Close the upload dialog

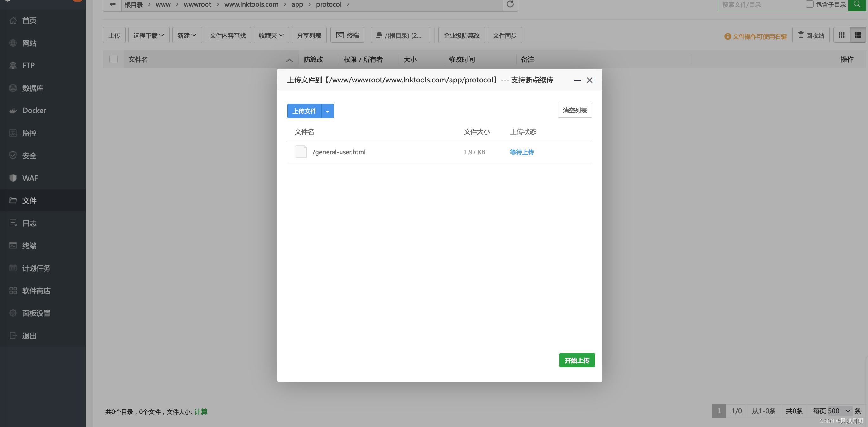tap(590, 80)
